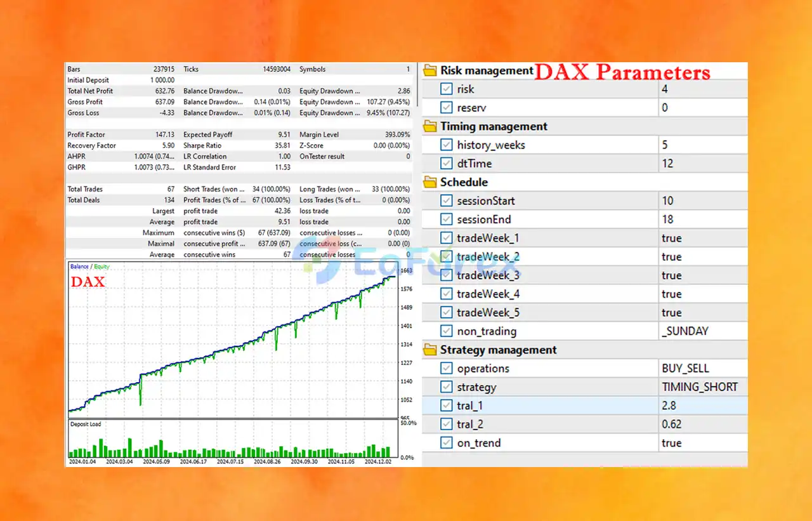The width and height of the screenshot is (812, 521).
Task: Open the tradeWeek_2 true value dropdown
Action: (x=703, y=257)
